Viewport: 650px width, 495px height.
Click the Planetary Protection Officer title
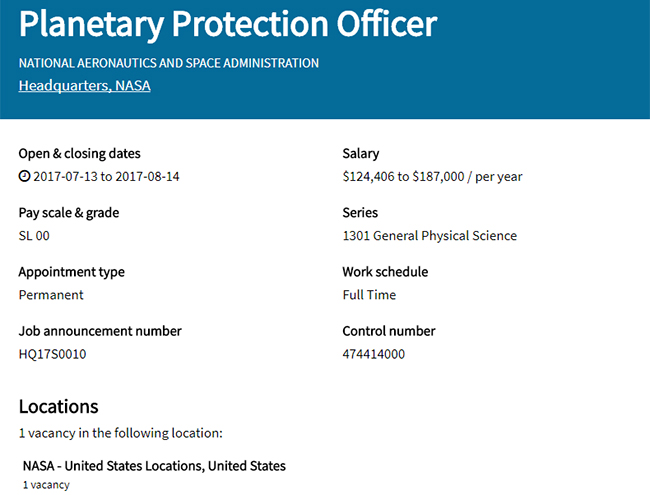point(228,25)
